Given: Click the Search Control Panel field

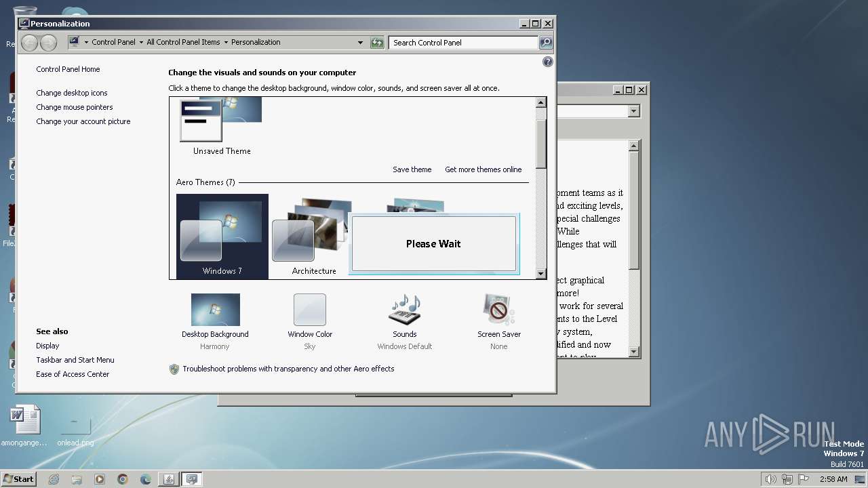Looking at the screenshot, I should [464, 42].
